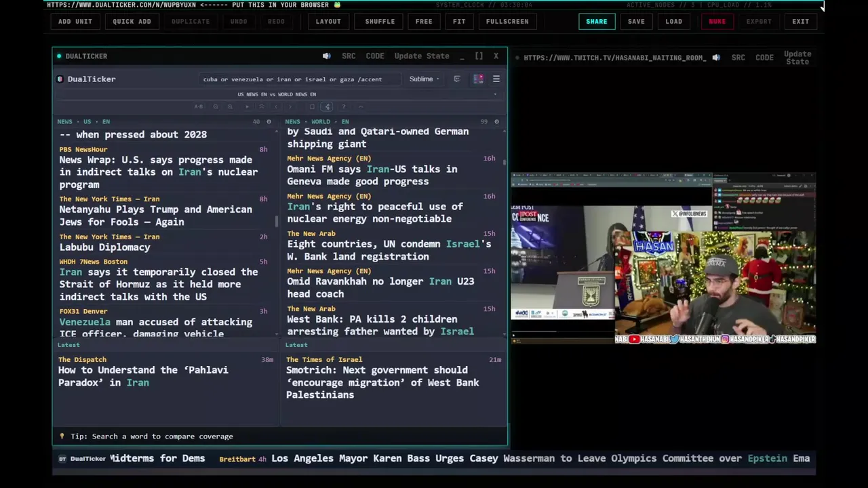The height and width of the screenshot is (488, 868).
Task: Toggle FIT layout mode
Action: pyautogui.click(x=459, y=22)
